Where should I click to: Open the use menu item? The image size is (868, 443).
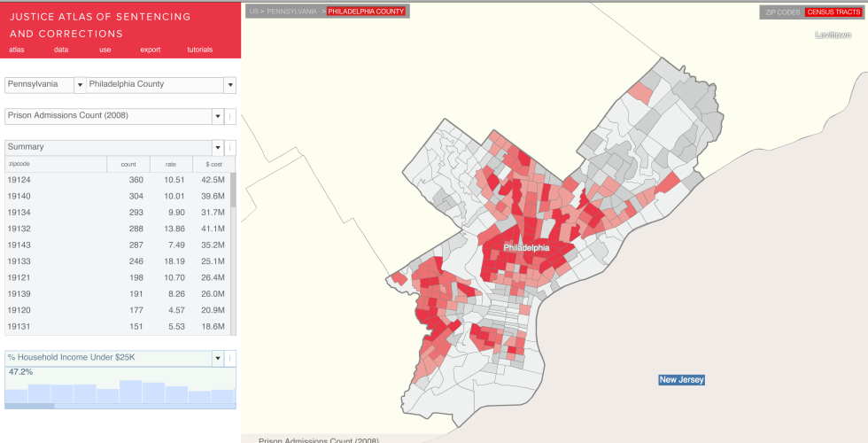click(x=105, y=50)
